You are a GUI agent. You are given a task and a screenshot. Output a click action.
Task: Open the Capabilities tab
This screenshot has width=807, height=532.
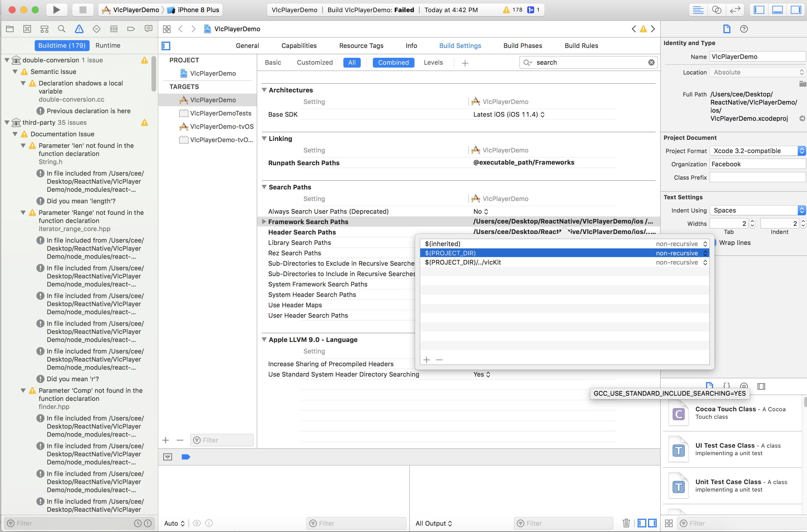[299, 45]
